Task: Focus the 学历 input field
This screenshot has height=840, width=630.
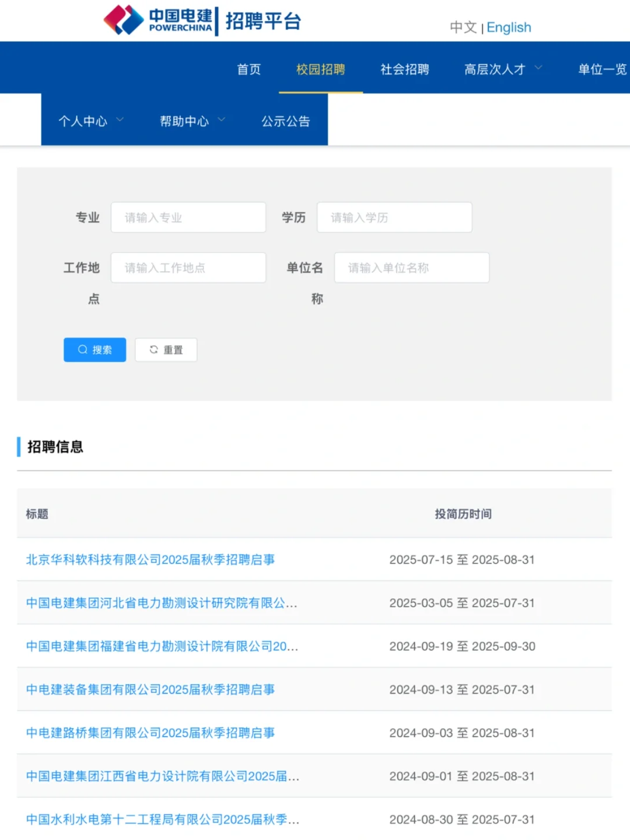Action: pos(394,218)
